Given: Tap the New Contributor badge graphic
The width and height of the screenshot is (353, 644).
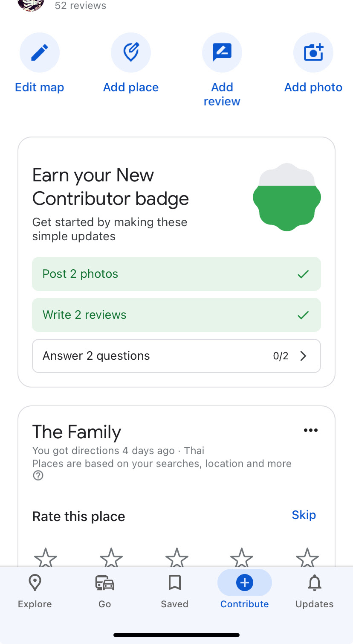Looking at the screenshot, I should coord(287,197).
